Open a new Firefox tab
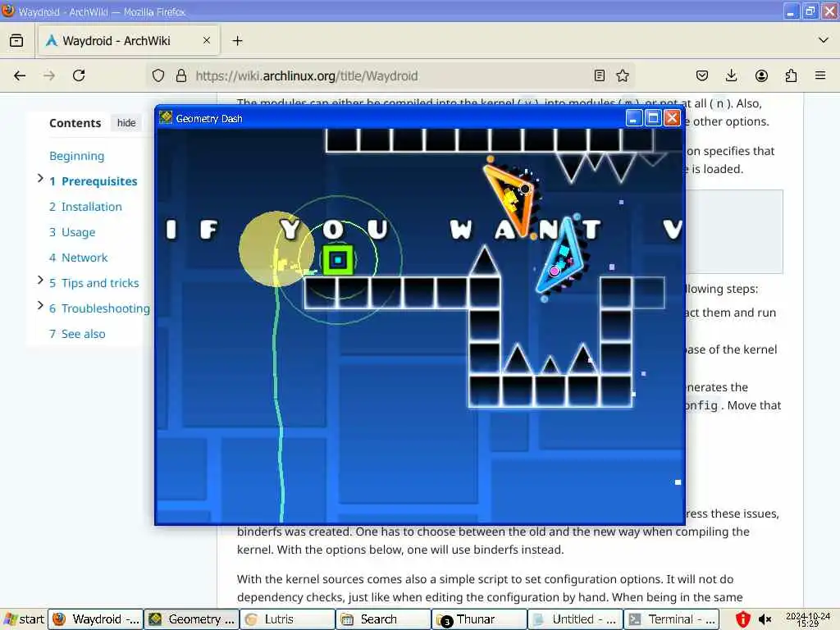840x630 pixels. (x=237, y=41)
